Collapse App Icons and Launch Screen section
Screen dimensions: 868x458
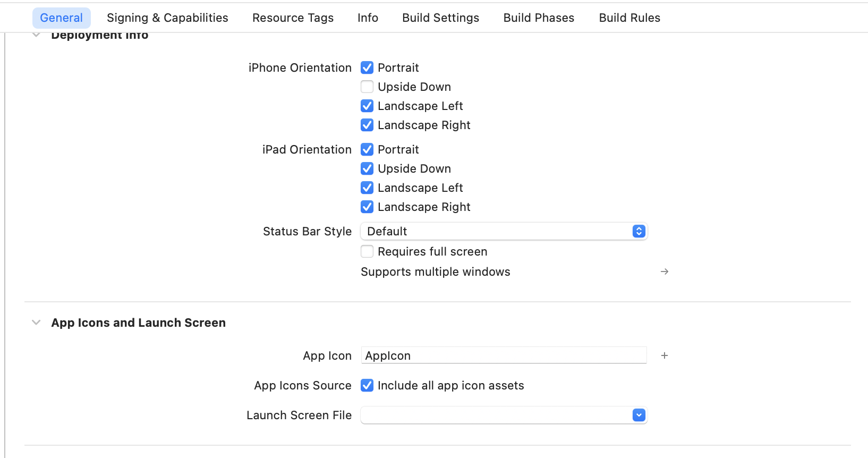(x=36, y=323)
